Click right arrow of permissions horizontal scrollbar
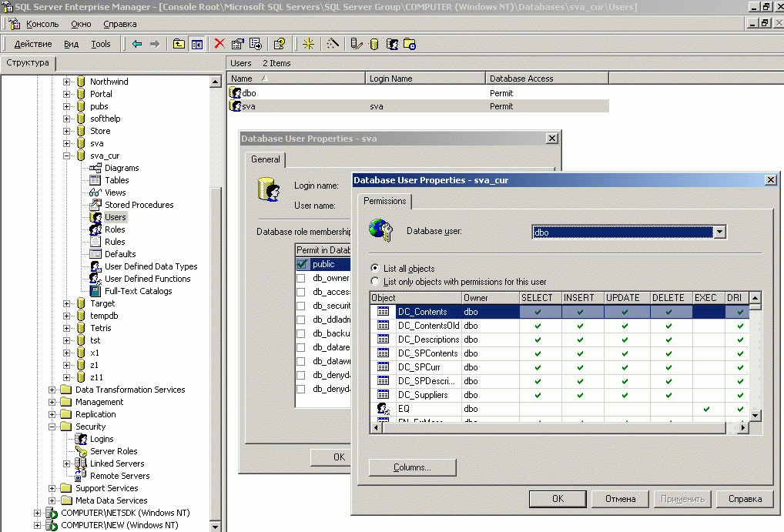The width and height of the screenshot is (784, 532). [743, 427]
